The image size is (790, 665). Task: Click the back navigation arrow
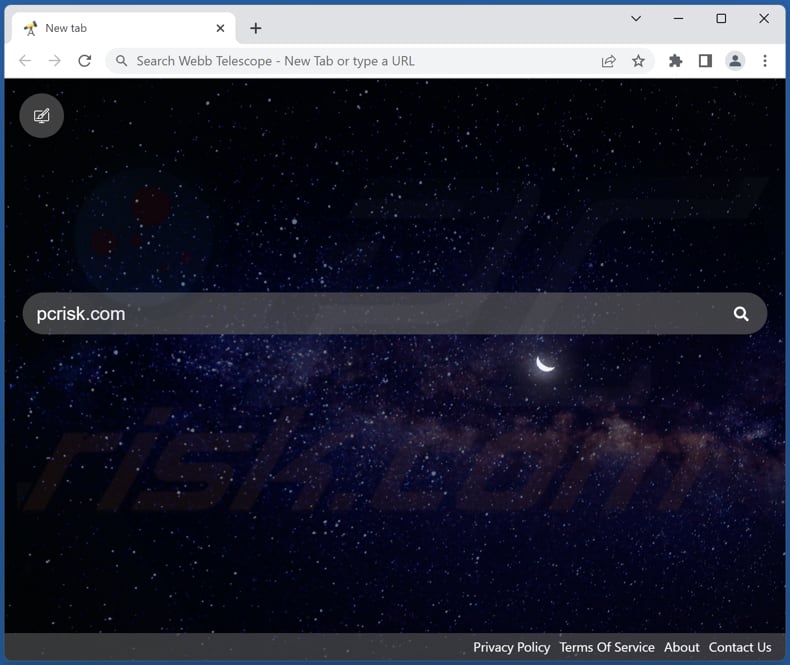click(x=25, y=61)
